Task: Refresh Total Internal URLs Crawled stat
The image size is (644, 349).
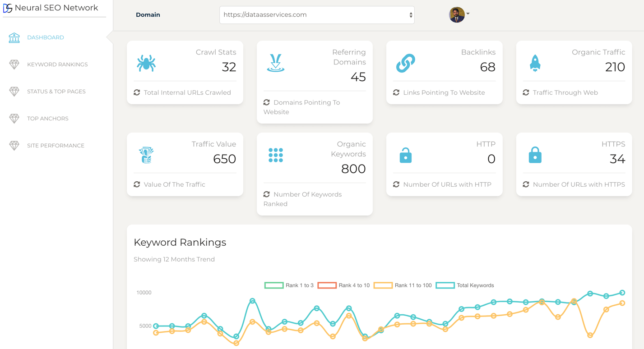Action: (137, 92)
